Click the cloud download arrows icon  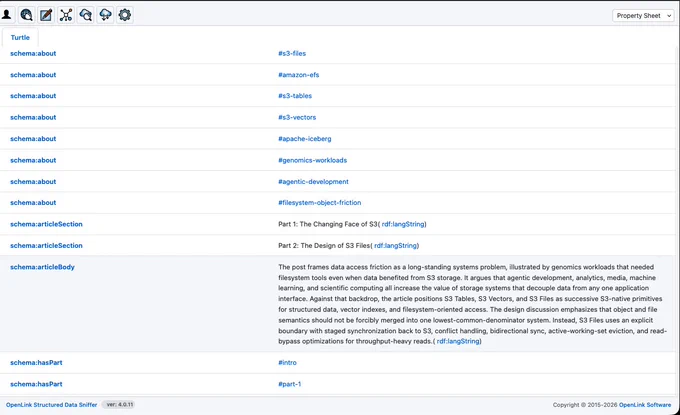[x=105, y=15]
